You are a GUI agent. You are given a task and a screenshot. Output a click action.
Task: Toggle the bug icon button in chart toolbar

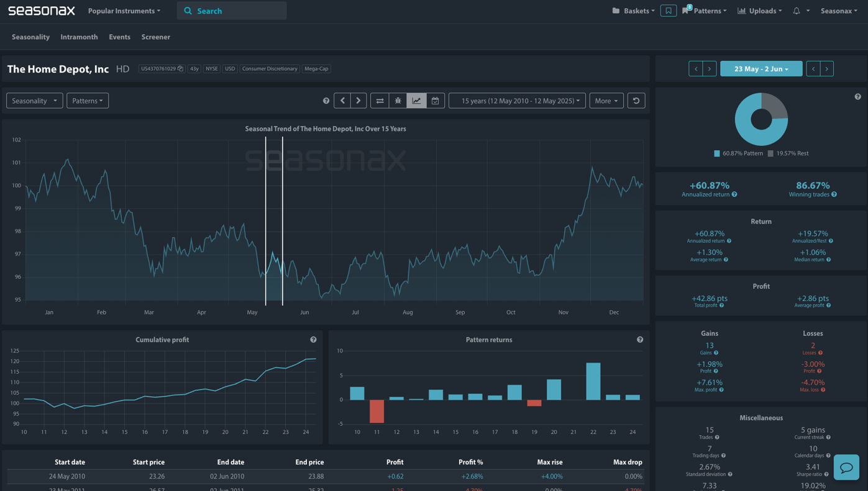pos(398,101)
